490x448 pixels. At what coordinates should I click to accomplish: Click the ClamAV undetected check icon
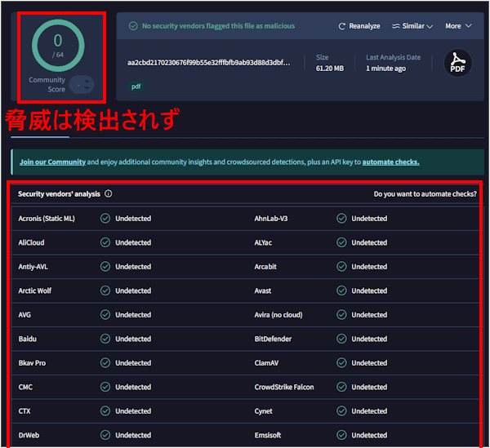tap(341, 362)
